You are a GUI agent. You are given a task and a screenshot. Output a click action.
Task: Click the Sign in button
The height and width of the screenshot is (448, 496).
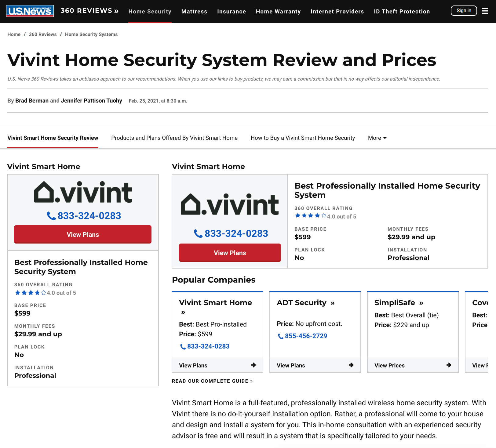click(x=464, y=11)
